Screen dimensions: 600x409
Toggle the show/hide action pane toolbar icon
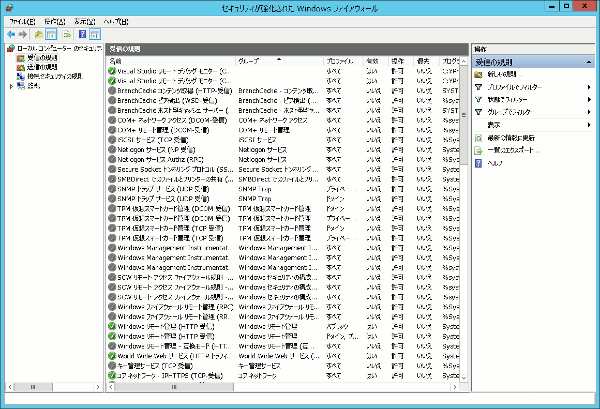(95, 34)
